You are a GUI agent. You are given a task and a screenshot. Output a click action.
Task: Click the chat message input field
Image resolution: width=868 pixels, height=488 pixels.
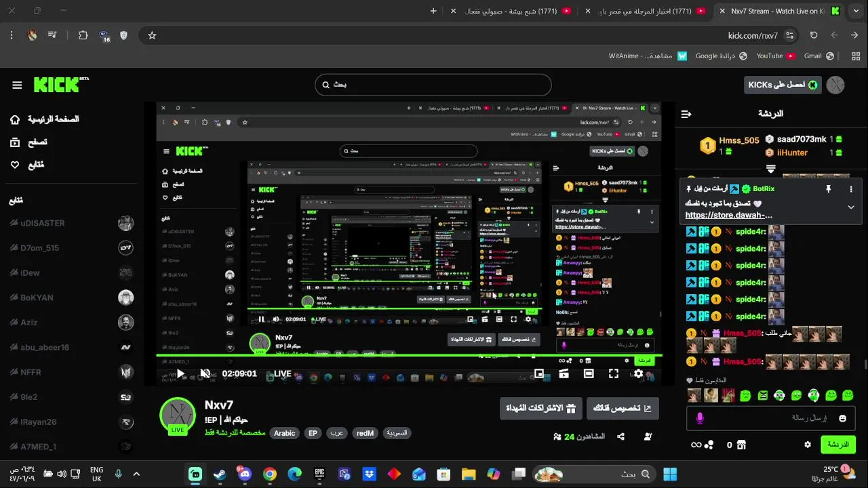(771, 418)
